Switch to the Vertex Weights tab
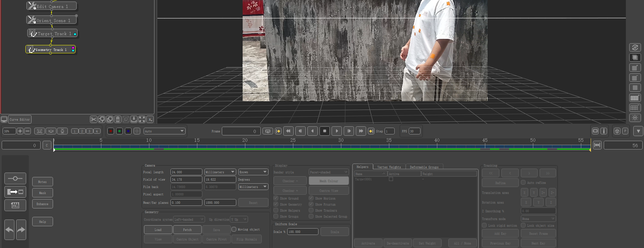This screenshot has height=248, width=644. click(x=389, y=167)
